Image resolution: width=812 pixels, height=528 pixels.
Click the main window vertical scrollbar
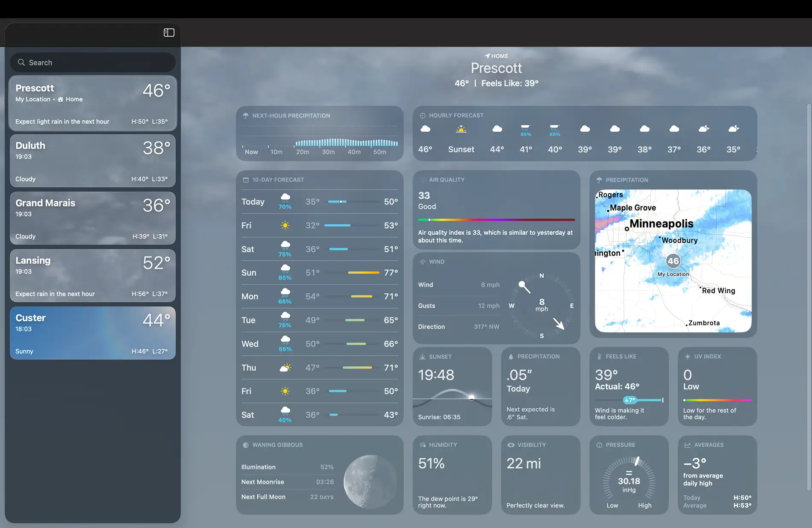click(x=809, y=297)
